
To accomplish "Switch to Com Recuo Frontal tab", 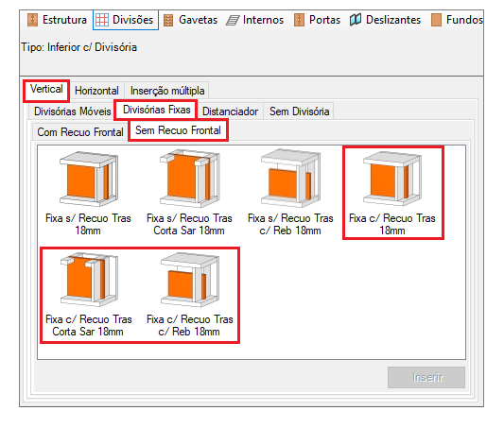I will click(x=80, y=132).
